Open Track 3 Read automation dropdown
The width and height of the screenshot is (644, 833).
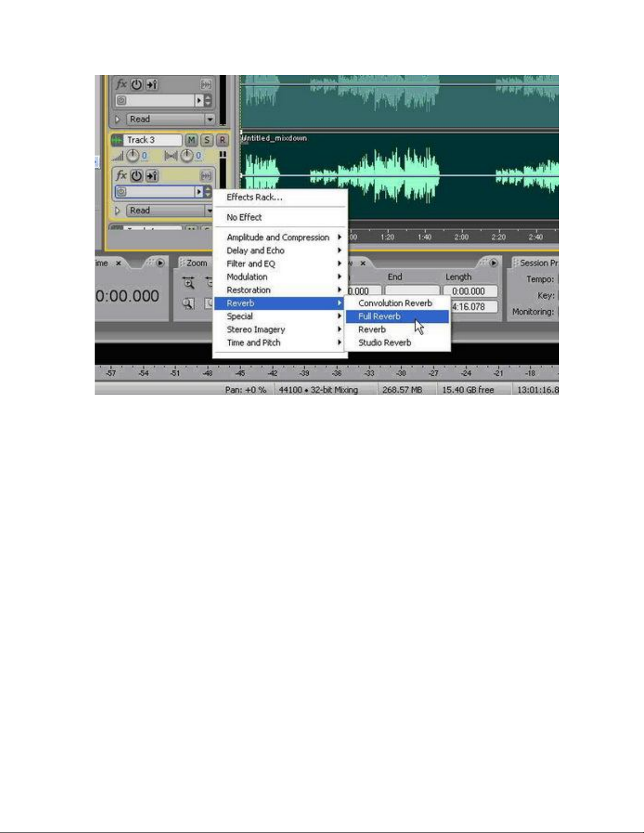(x=209, y=210)
